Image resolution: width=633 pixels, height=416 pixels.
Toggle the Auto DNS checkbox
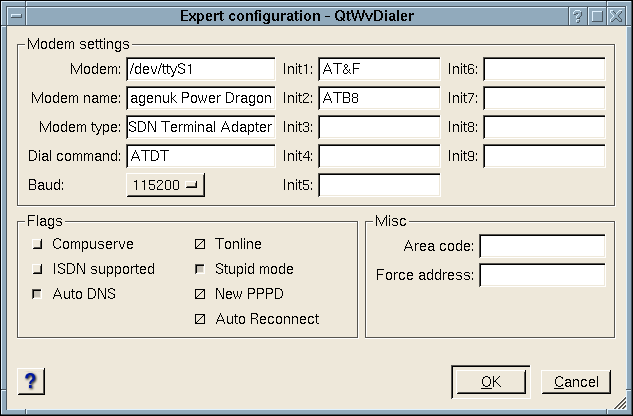[x=38, y=294]
